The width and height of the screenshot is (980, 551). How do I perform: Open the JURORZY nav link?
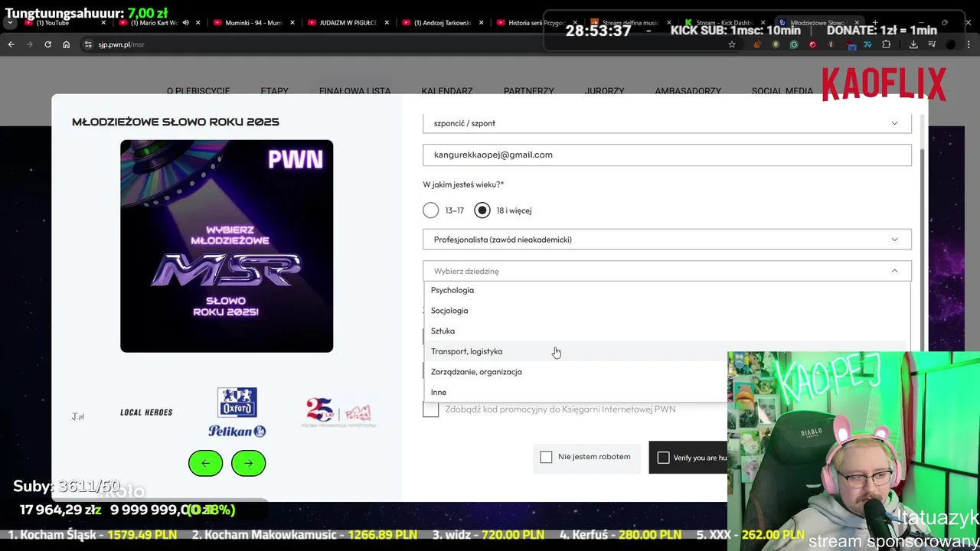pyautogui.click(x=604, y=91)
